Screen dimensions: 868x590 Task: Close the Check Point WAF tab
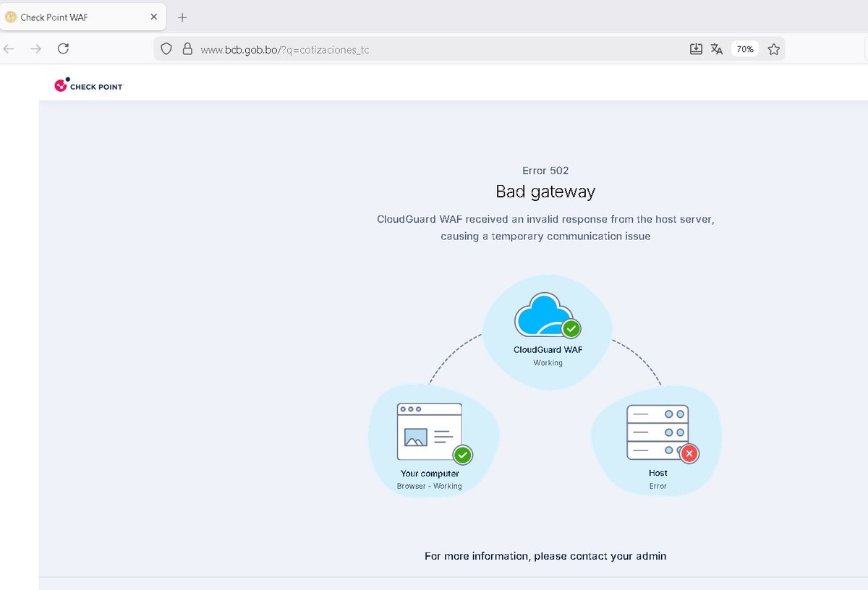pyautogui.click(x=152, y=16)
